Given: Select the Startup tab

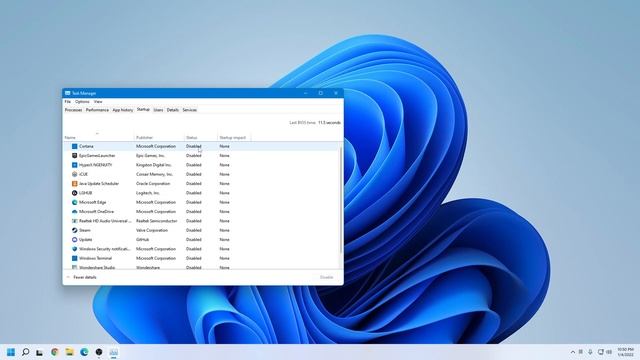Looking at the screenshot, I should 143,109.
